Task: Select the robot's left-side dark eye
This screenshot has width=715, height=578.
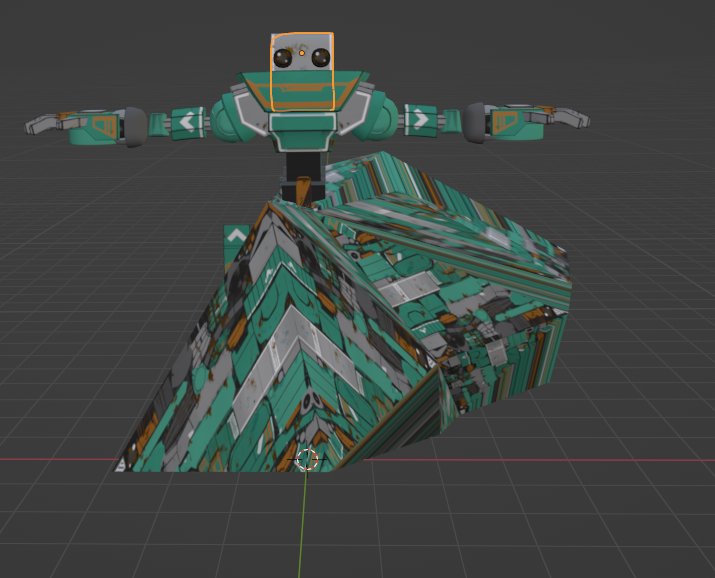Action: (x=283, y=59)
